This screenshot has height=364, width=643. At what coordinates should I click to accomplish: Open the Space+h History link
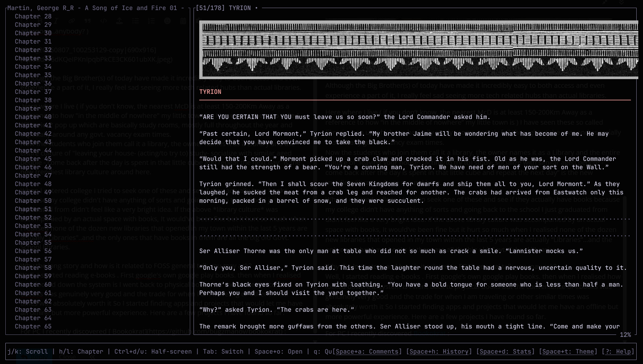(439, 352)
